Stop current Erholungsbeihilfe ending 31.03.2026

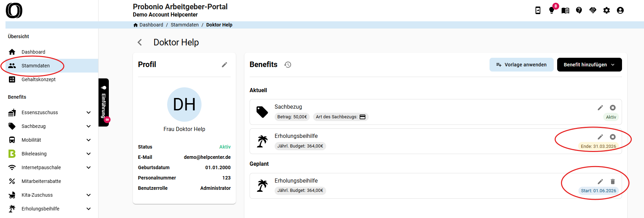[x=613, y=137]
